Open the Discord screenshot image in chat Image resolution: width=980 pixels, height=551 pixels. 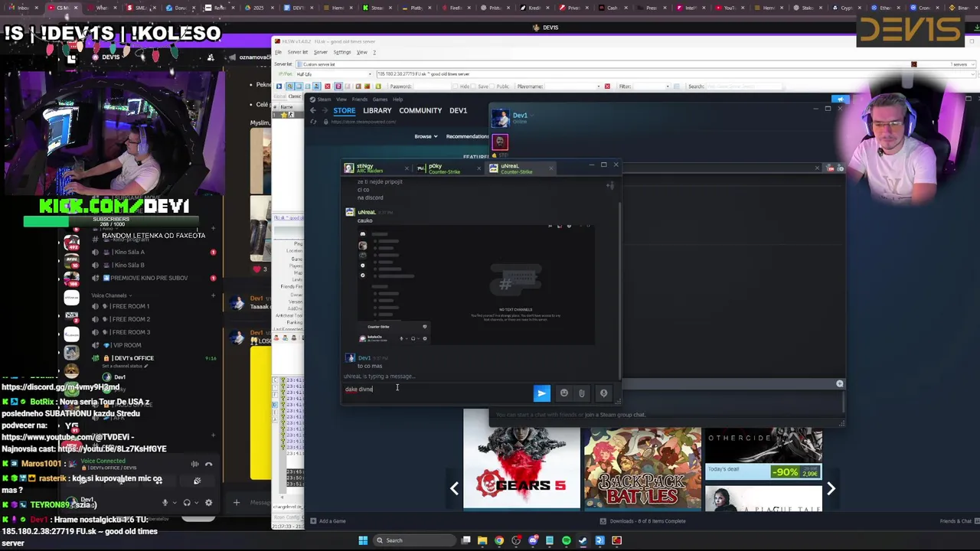[475, 284]
